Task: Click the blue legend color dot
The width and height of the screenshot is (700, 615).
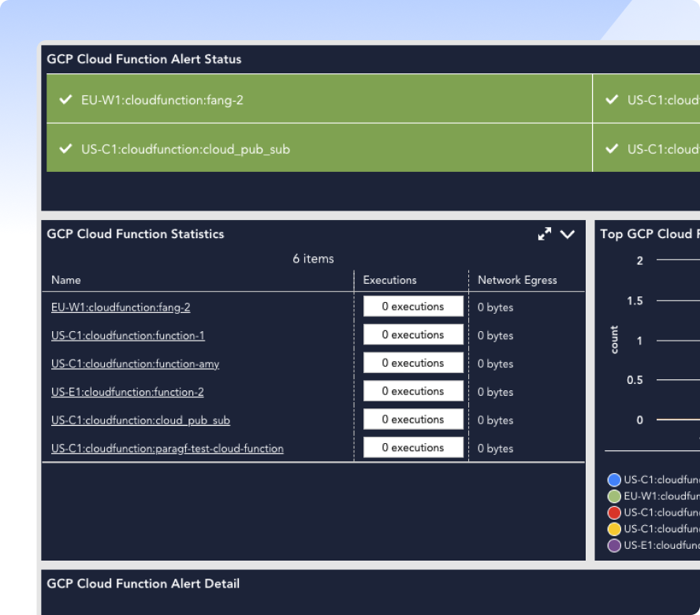Action: coord(614,479)
